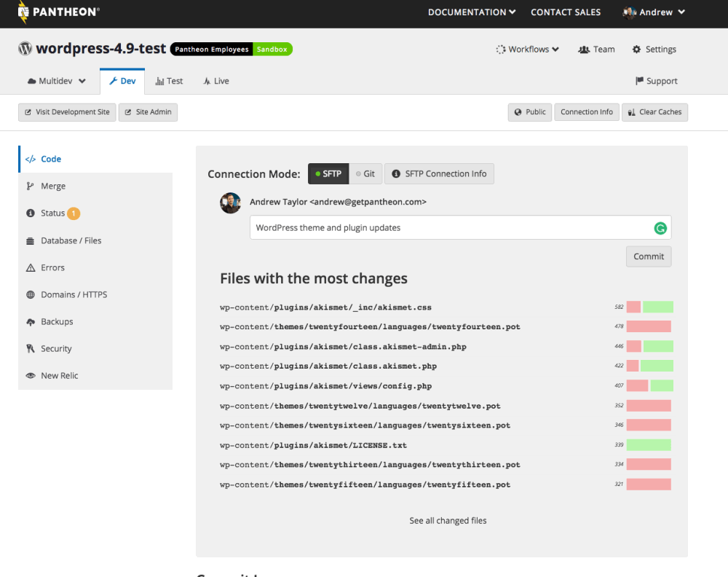Click the class.akismet.php file path
This screenshot has height=577, width=728.
point(328,366)
